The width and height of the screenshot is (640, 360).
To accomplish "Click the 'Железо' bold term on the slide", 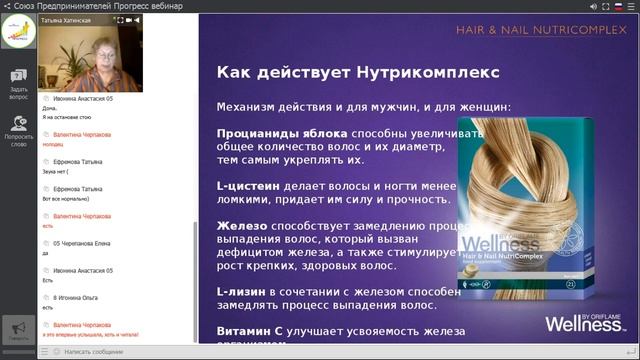I will tap(242, 226).
